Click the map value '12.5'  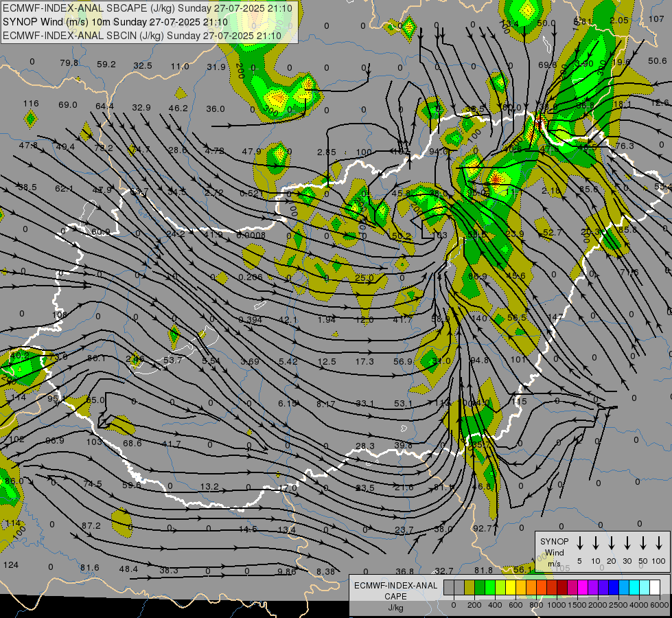coord(327,362)
